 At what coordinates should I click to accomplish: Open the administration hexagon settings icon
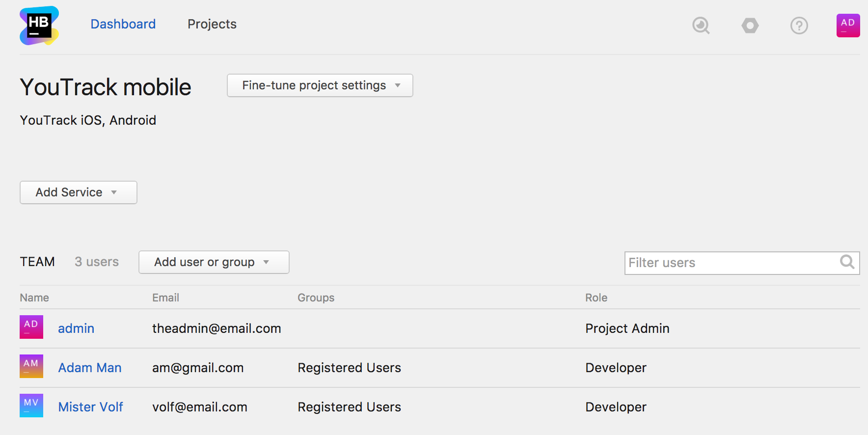750,26
